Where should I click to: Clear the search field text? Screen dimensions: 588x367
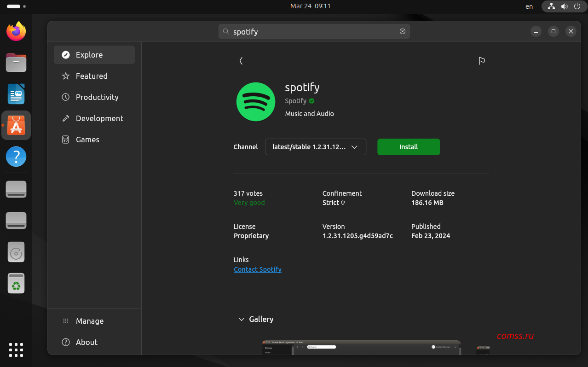click(x=403, y=31)
